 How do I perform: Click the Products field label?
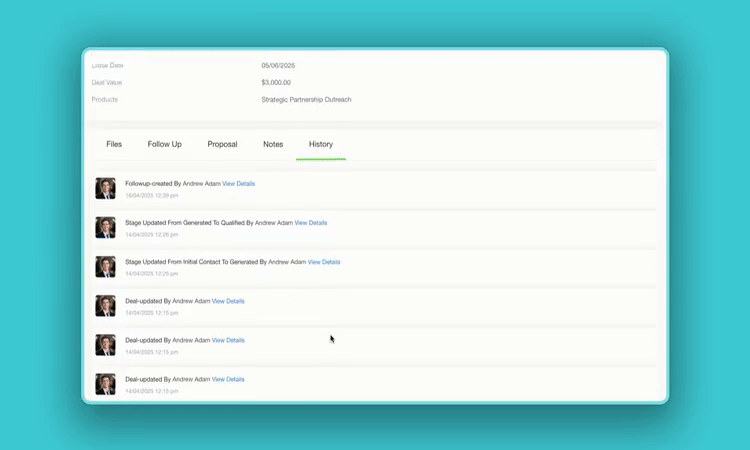(104, 99)
